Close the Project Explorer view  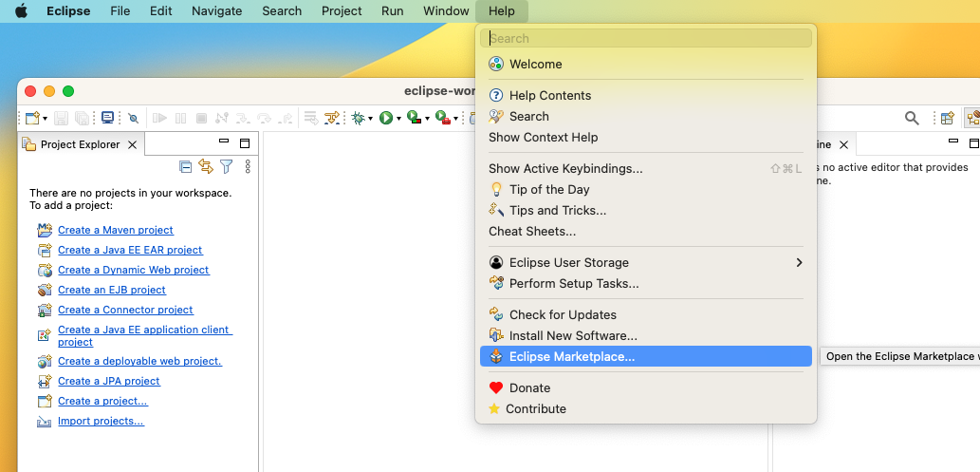coord(132,144)
